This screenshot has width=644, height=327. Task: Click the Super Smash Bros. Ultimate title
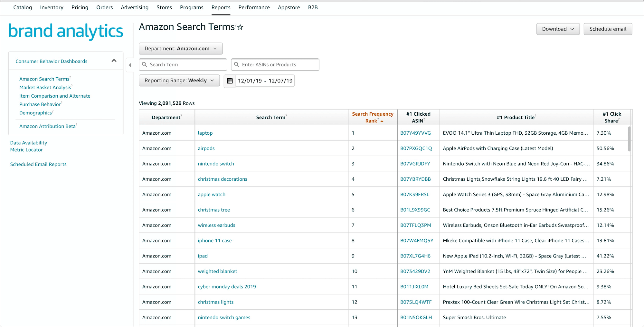point(474,317)
